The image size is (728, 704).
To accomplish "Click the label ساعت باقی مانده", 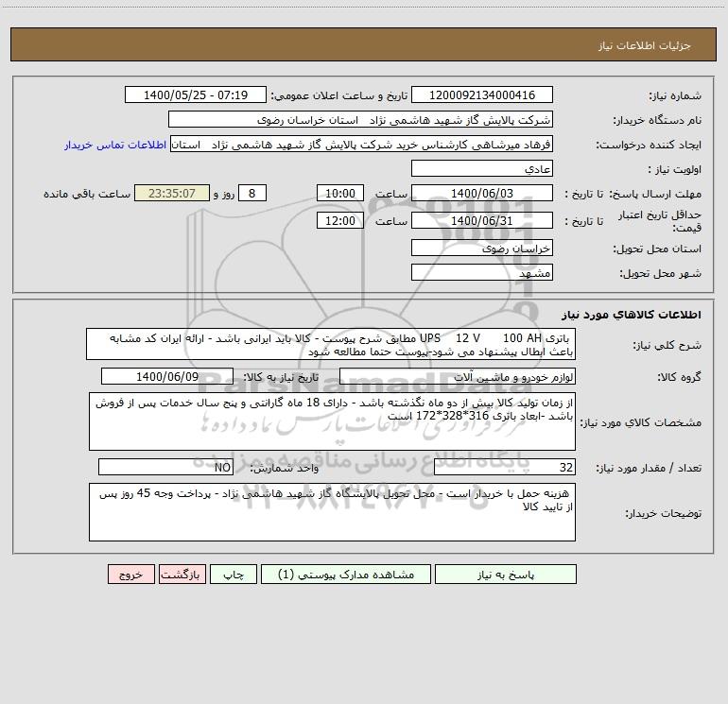I will tap(87, 194).
